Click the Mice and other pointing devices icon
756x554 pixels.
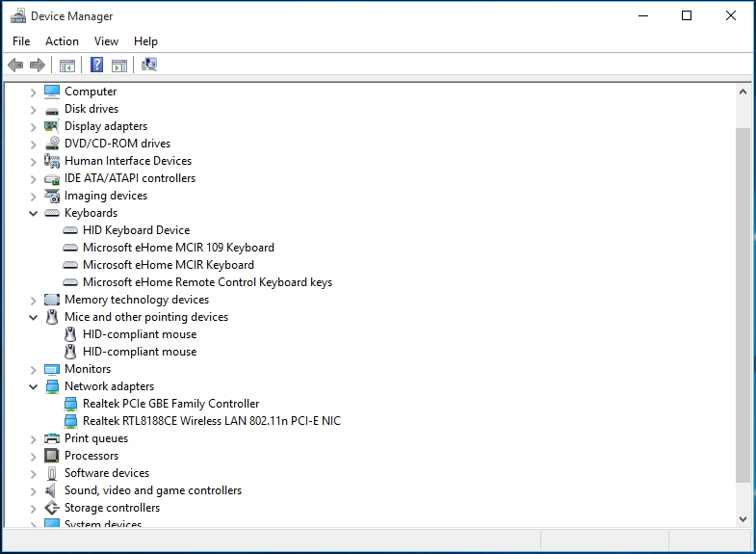(x=52, y=317)
